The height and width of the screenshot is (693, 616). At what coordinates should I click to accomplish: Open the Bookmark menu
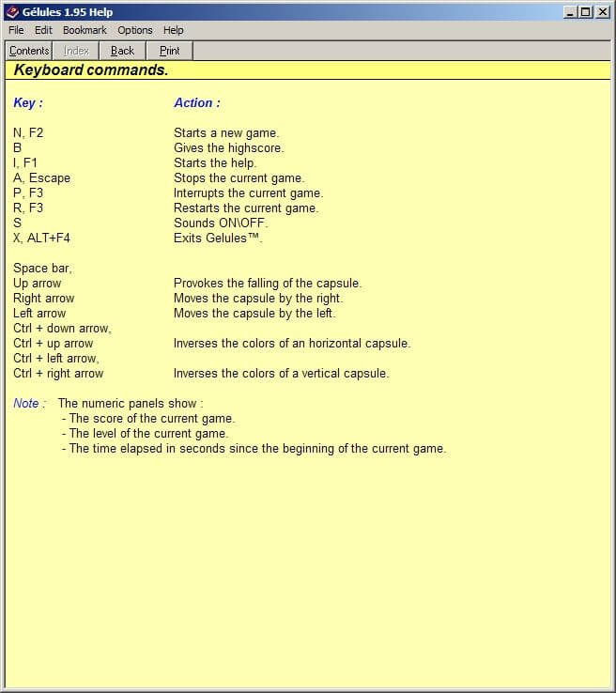pyautogui.click(x=85, y=30)
